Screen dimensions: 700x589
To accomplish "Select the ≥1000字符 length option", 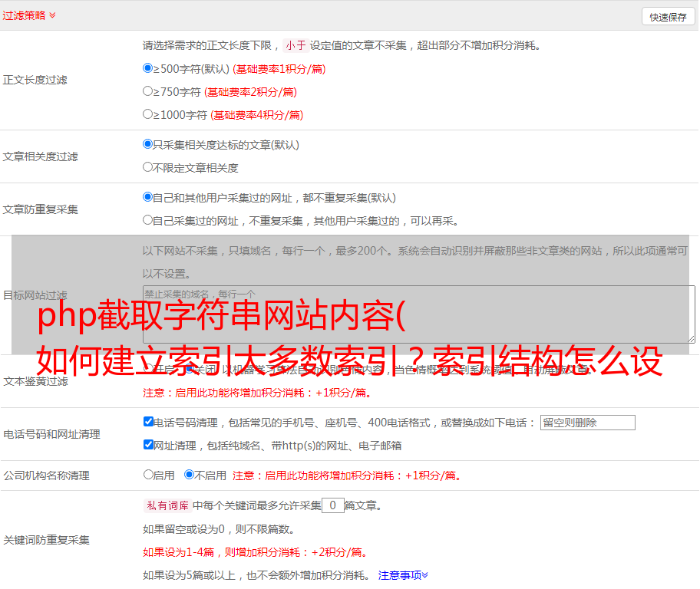I will (147, 114).
